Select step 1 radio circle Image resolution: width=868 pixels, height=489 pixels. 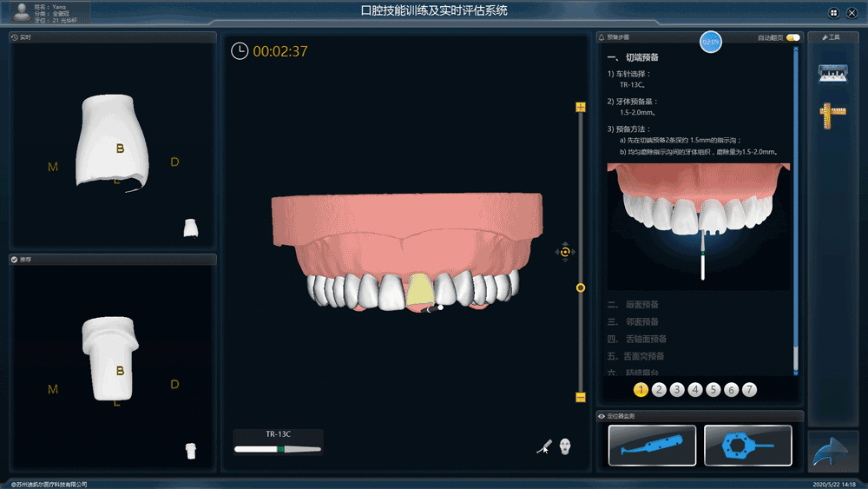(x=641, y=390)
